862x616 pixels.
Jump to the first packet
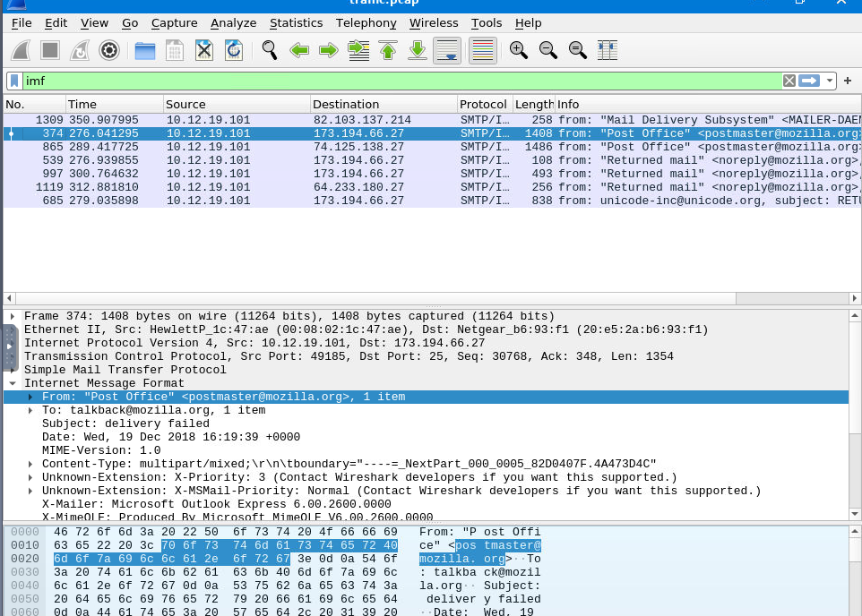(x=388, y=50)
